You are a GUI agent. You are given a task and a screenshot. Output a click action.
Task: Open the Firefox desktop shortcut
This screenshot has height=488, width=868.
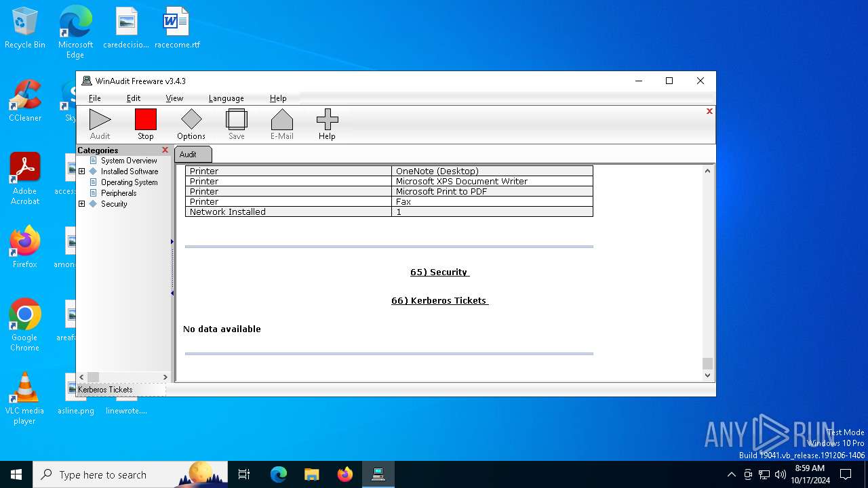coord(25,247)
